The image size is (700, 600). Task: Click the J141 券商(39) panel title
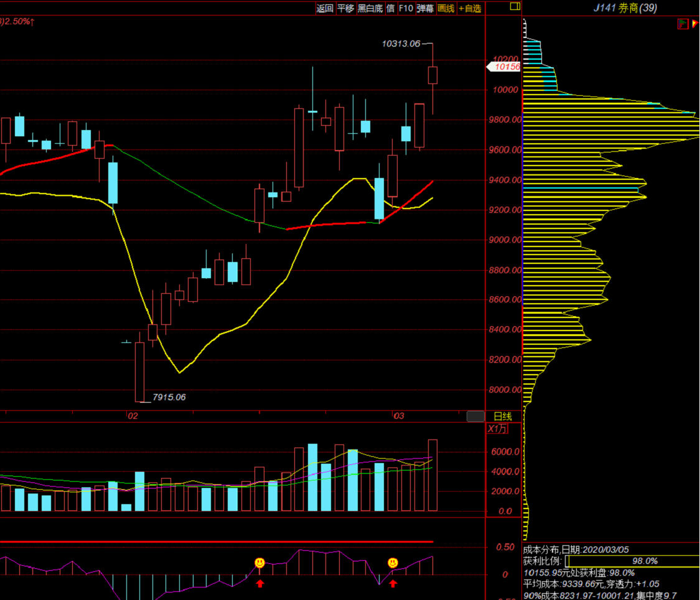(x=625, y=8)
